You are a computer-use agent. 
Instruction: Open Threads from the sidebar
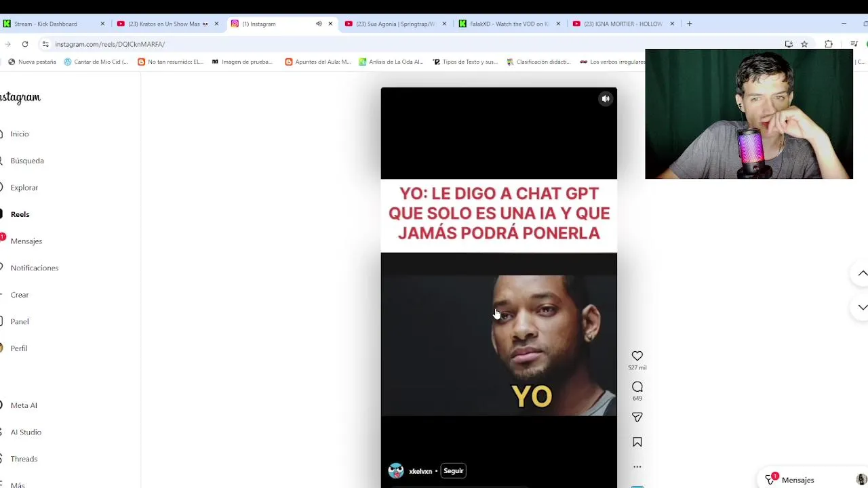[x=23, y=459]
